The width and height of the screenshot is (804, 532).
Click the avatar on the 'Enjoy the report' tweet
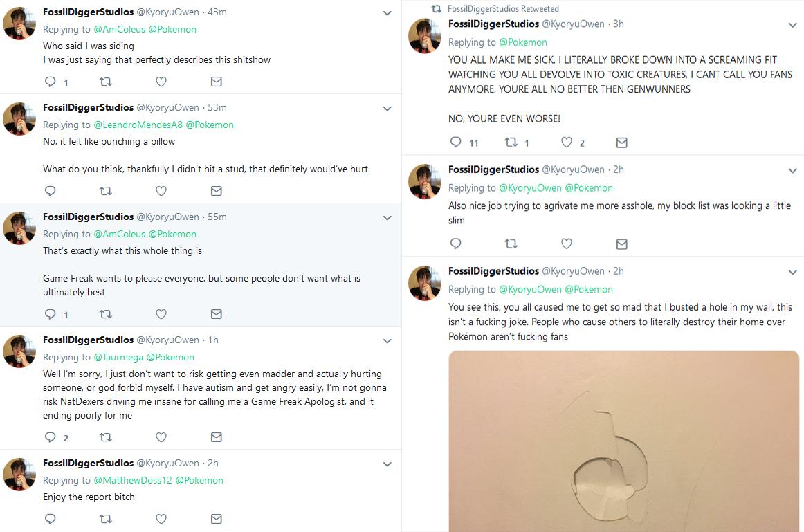coord(19,475)
